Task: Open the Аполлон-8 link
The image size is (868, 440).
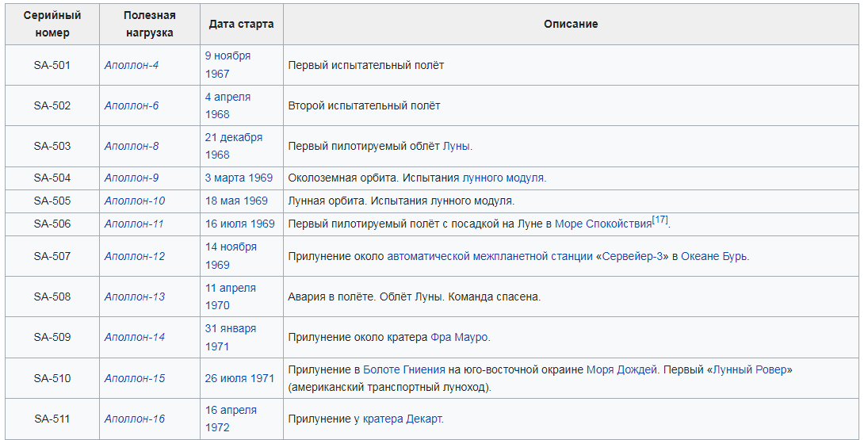Action: point(132,146)
